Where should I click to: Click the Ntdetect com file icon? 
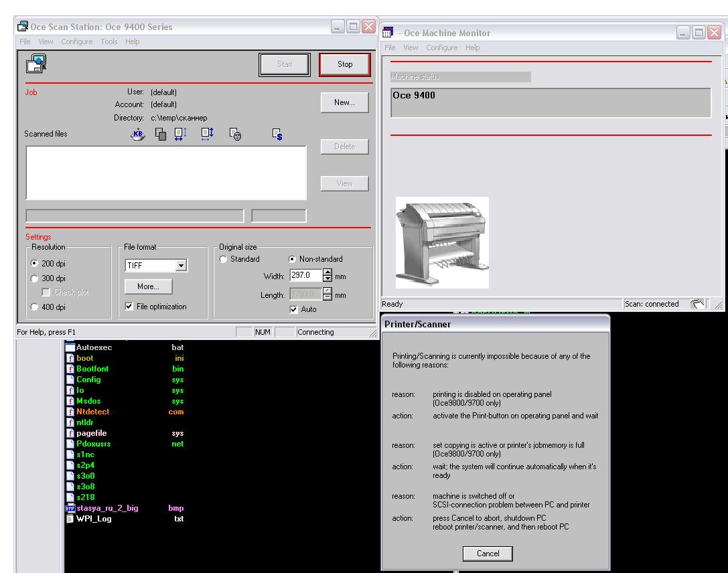(70, 412)
